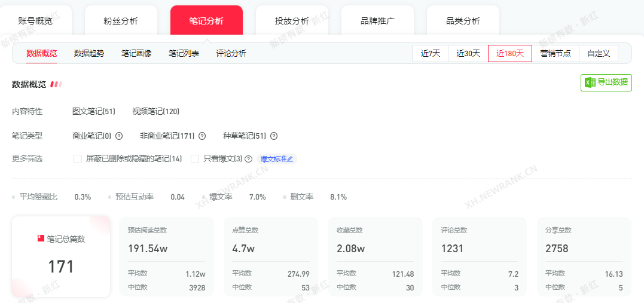The height and width of the screenshot is (303, 644).
Task: Filter by 视频笔记(120)
Action: click(155, 111)
